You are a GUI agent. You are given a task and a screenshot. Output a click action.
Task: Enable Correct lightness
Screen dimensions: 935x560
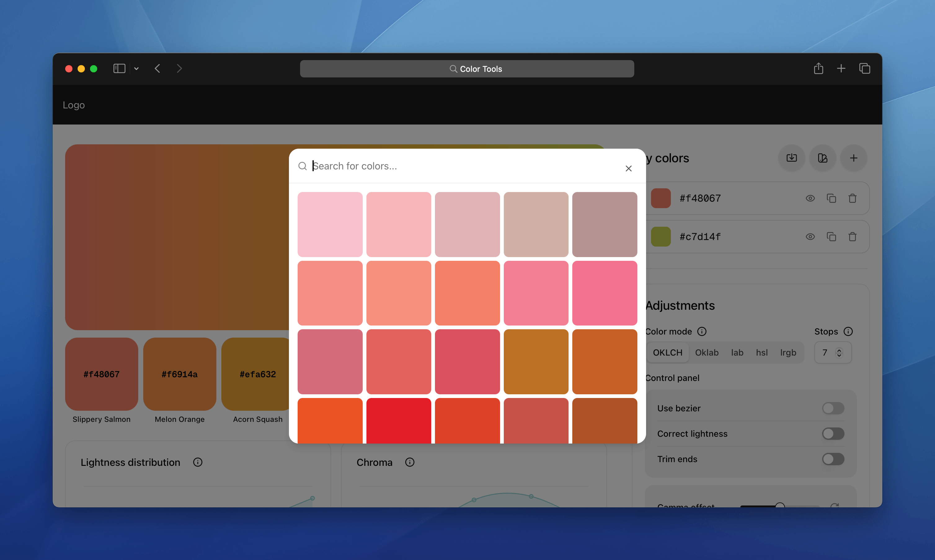(x=833, y=433)
